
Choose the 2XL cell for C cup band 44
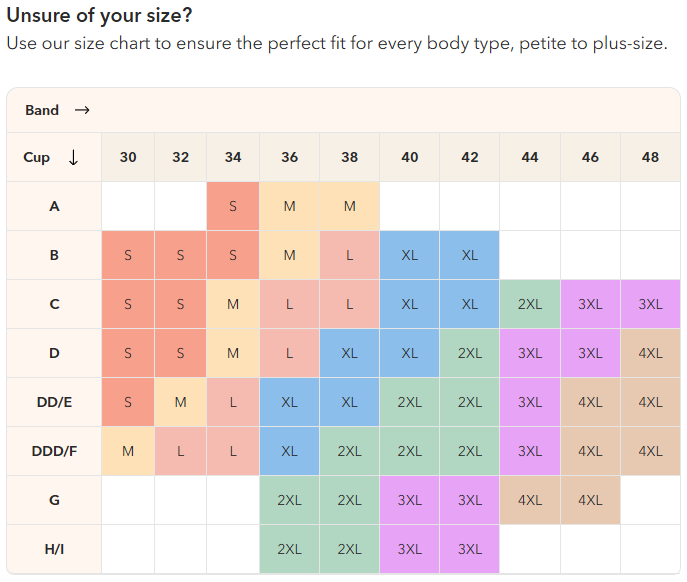pos(530,304)
